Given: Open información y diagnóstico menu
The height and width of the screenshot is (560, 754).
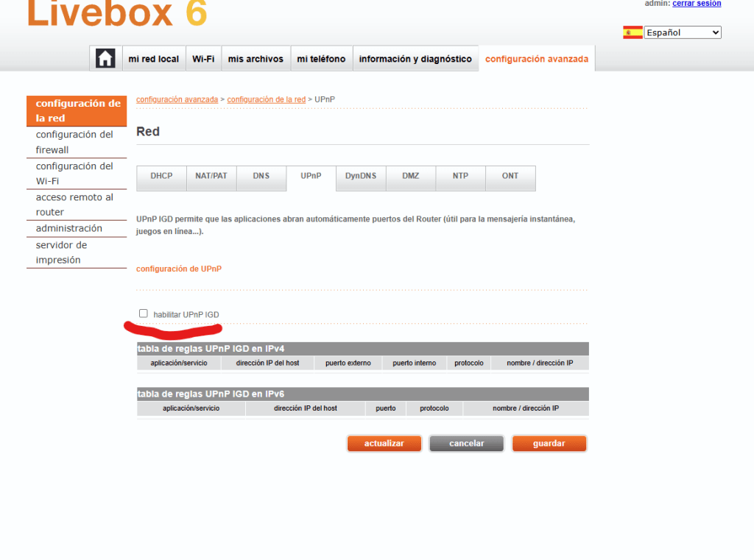Looking at the screenshot, I should coord(415,59).
